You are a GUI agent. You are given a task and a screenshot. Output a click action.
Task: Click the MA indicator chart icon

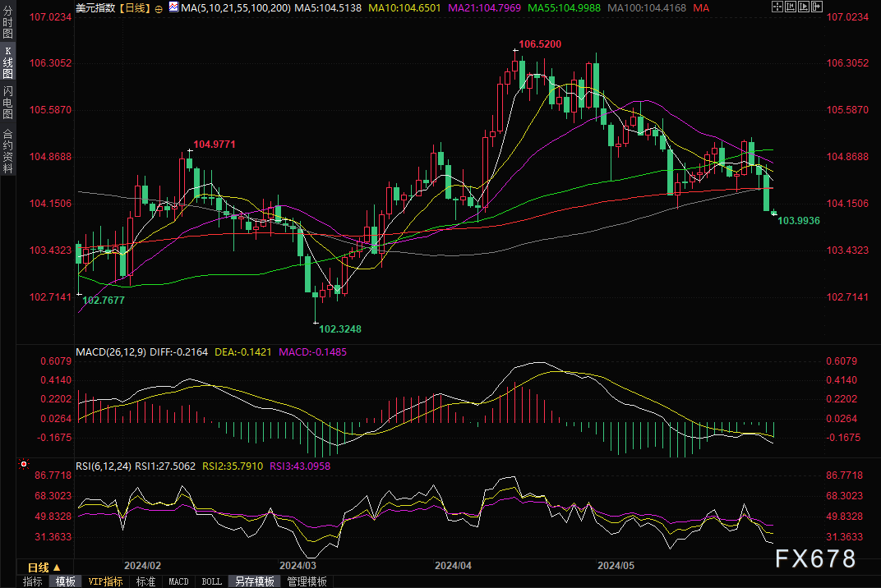point(173,7)
